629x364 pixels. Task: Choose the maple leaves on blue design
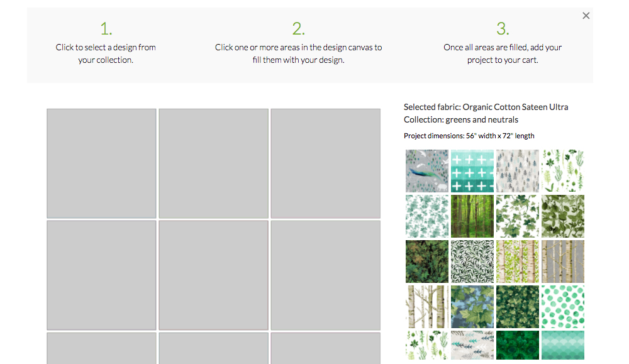(472, 307)
